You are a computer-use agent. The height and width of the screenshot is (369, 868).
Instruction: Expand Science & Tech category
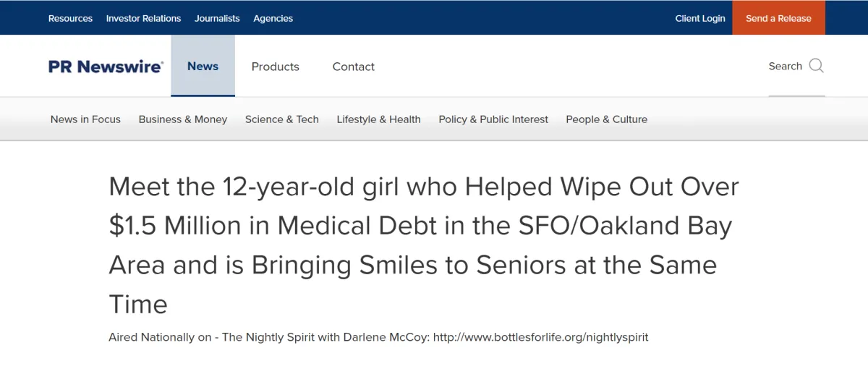pos(281,119)
